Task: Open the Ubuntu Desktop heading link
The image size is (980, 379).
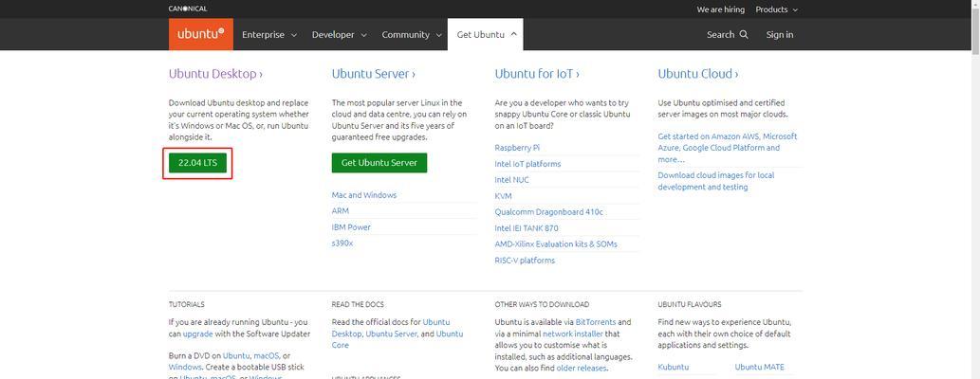Action: click(x=215, y=74)
